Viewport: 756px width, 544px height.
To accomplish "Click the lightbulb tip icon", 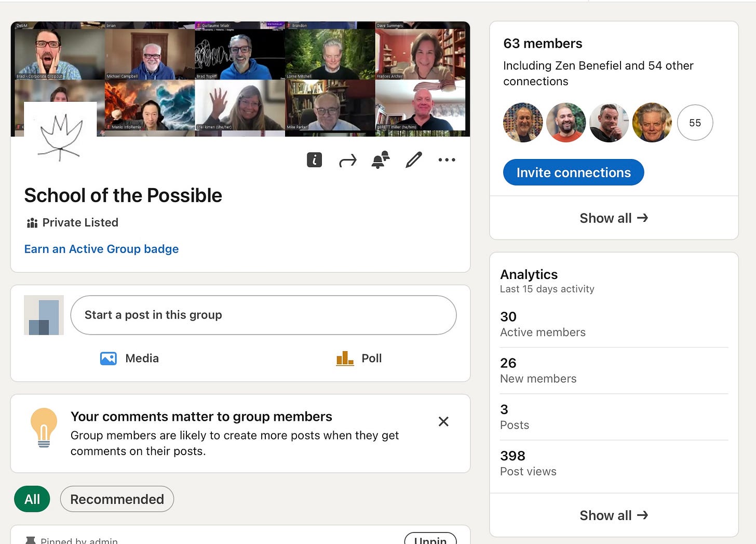I will [44, 428].
